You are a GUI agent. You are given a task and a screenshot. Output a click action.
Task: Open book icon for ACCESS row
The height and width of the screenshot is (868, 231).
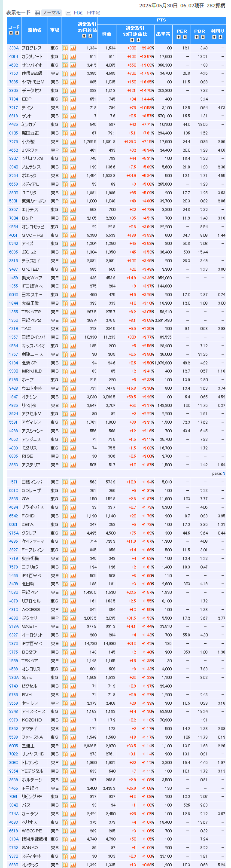65,610
